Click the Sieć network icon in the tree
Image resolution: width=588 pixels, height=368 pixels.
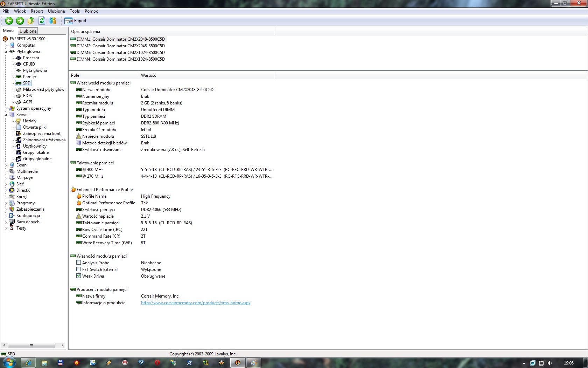point(12,184)
